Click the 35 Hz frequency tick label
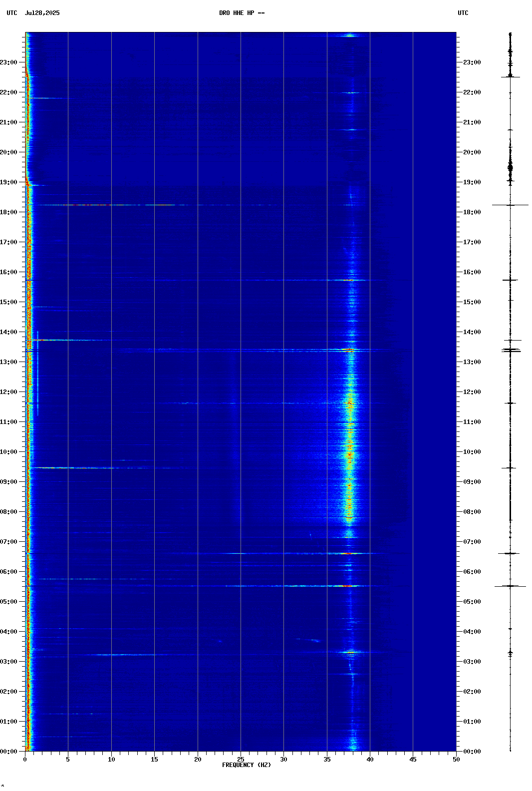532x791 pixels. click(x=327, y=760)
